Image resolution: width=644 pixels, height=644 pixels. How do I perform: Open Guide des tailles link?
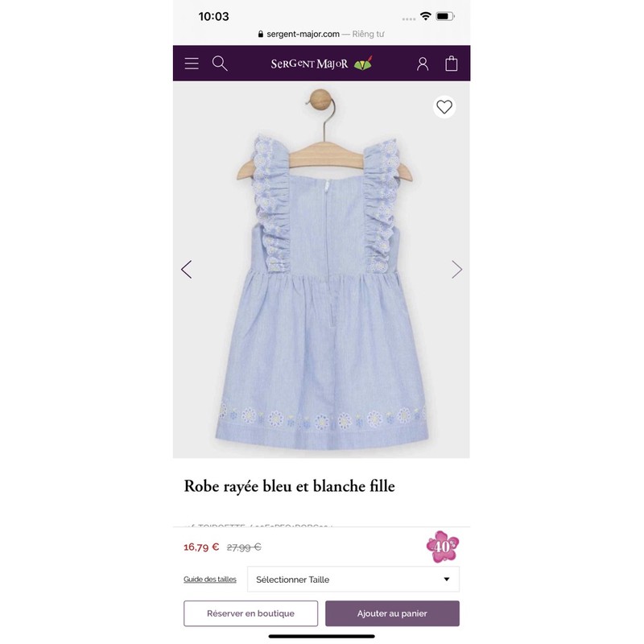tap(210, 579)
